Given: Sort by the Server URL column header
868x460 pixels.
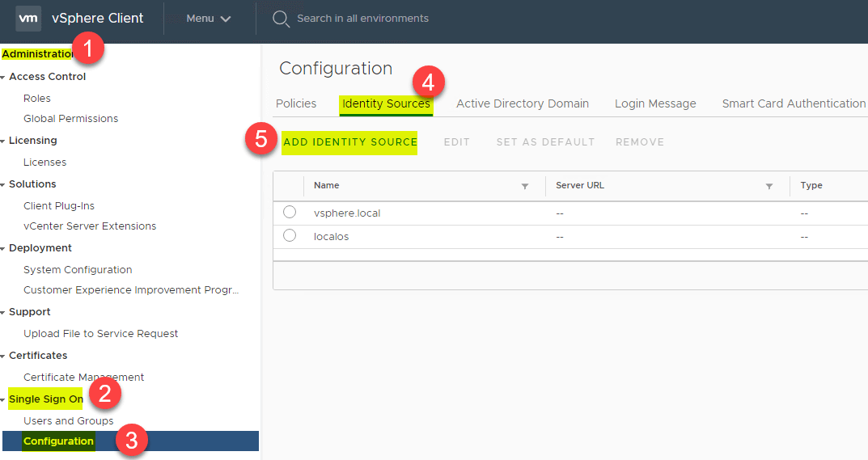Looking at the screenshot, I should (579, 185).
